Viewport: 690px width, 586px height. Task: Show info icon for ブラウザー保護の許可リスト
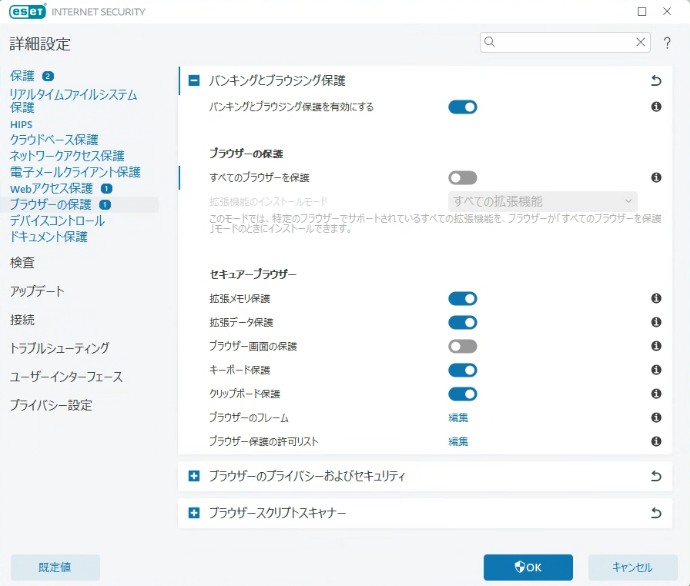[656, 441]
